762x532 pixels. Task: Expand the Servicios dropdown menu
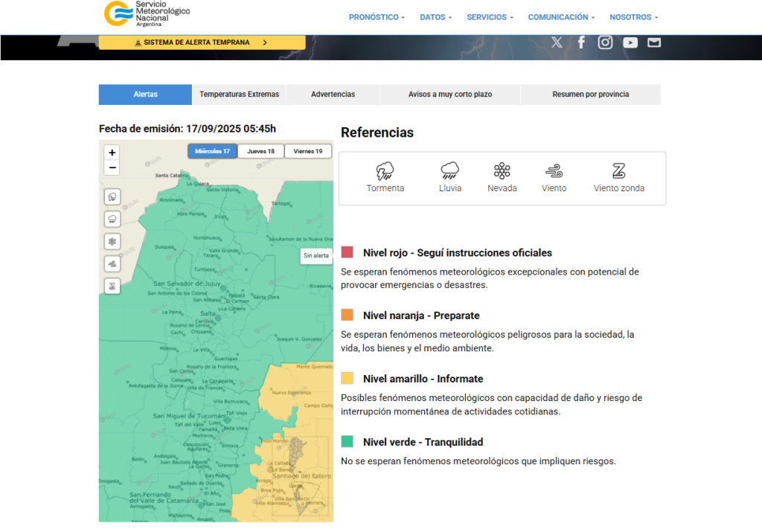(490, 17)
